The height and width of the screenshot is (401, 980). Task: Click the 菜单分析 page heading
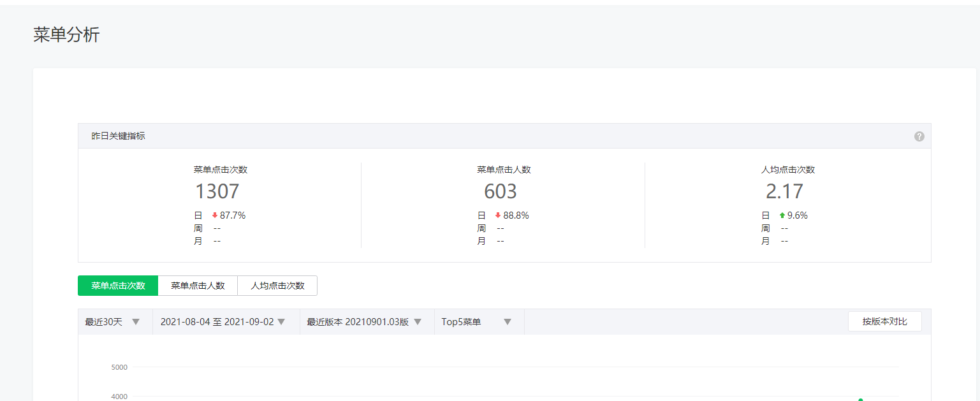(66, 35)
